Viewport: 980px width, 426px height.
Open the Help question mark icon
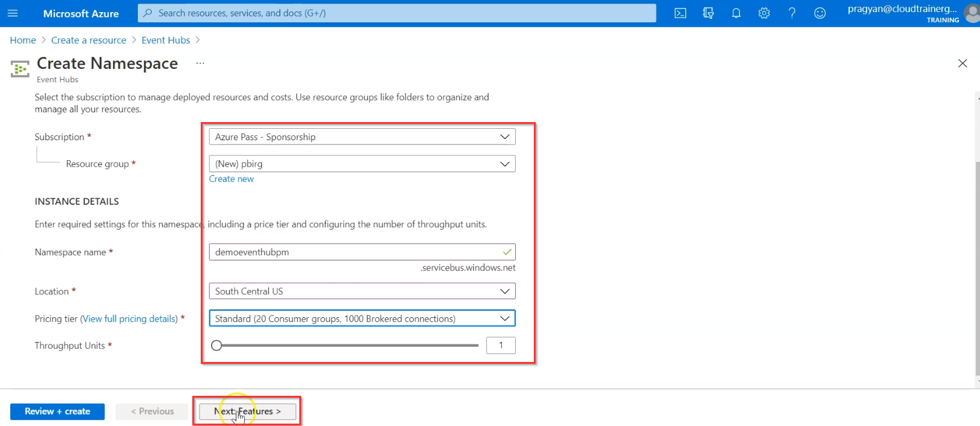(792, 13)
